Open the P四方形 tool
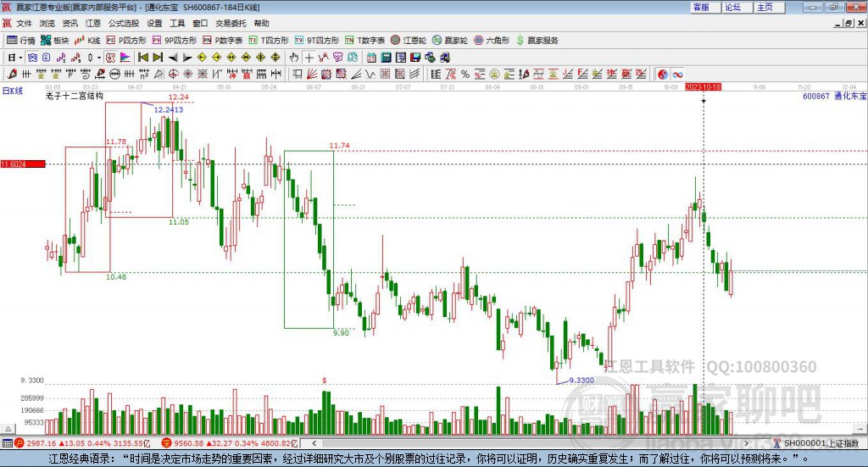 pos(126,41)
